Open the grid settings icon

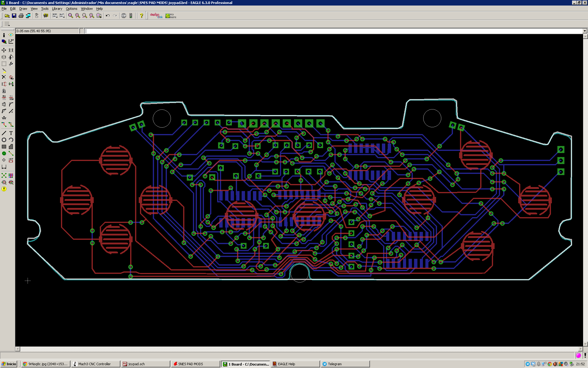point(7,24)
